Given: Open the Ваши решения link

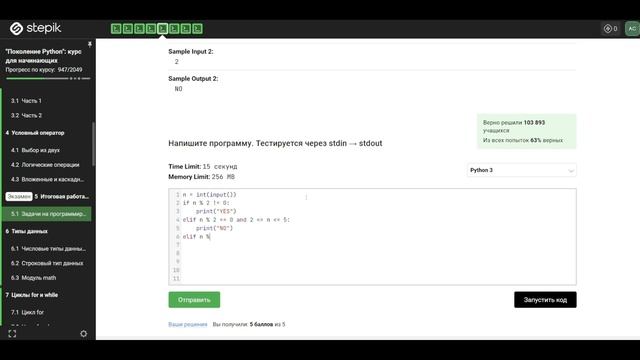Looking at the screenshot, I should click(x=188, y=324).
